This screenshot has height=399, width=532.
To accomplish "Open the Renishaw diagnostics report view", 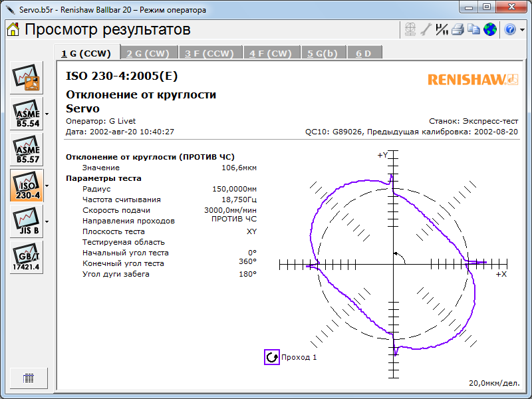I will [27, 78].
